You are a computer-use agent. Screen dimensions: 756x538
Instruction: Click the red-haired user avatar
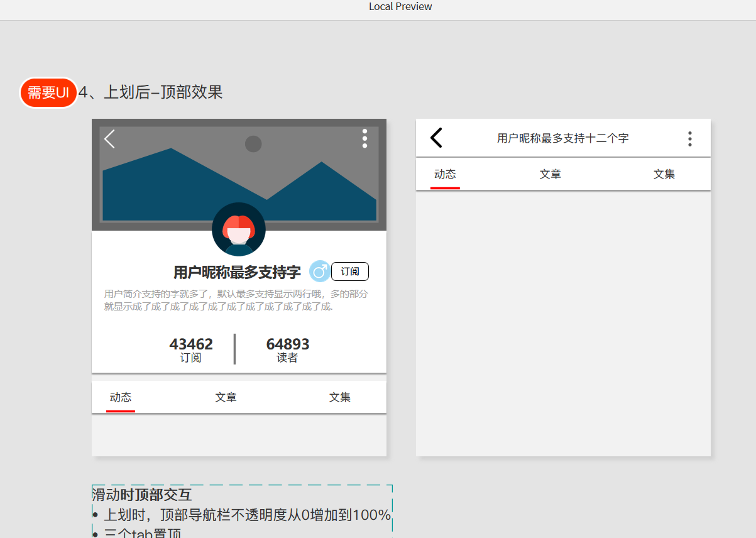[239, 229]
